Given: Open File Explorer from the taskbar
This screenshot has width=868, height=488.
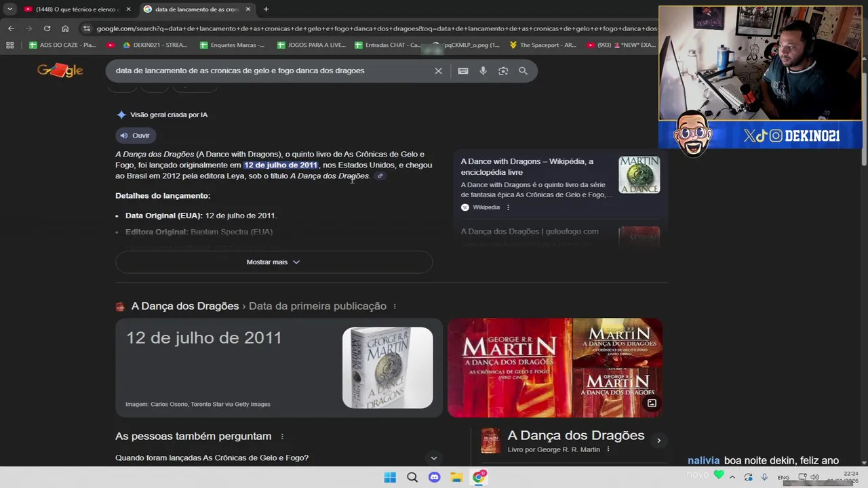Looking at the screenshot, I should [456, 477].
